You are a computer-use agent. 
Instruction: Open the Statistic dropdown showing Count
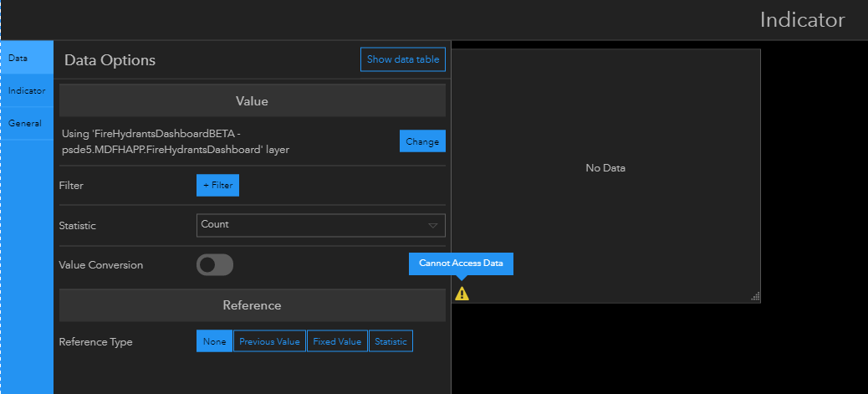[x=321, y=225]
